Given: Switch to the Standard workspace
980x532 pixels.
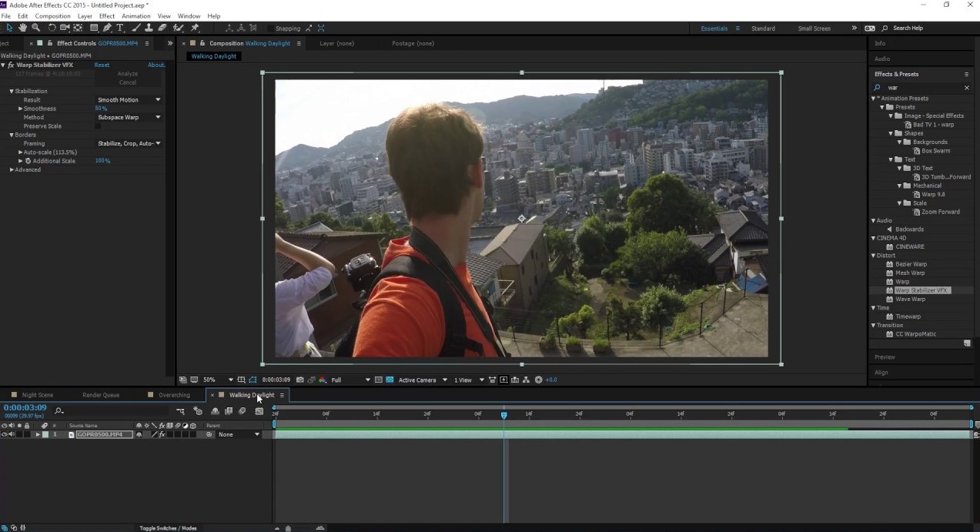Looking at the screenshot, I should [x=763, y=28].
